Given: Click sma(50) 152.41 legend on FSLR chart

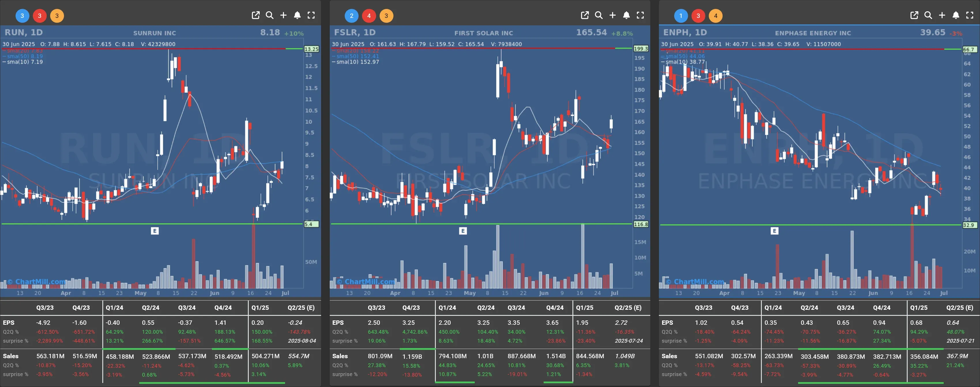Looking at the screenshot, I should [356, 56].
